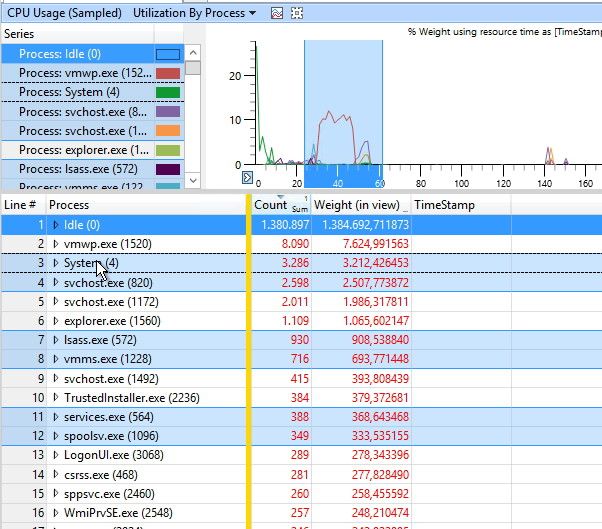Image resolution: width=602 pixels, height=529 pixels.
Task: Expand the vmwp.exe (1520) tree node
Action: coord(55,244)
